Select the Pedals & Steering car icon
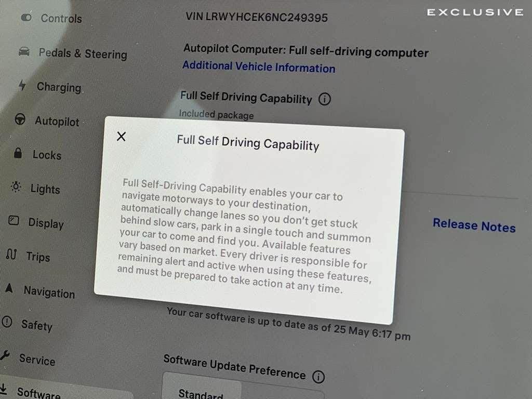The image size is (532, 399). pos(24,51)
